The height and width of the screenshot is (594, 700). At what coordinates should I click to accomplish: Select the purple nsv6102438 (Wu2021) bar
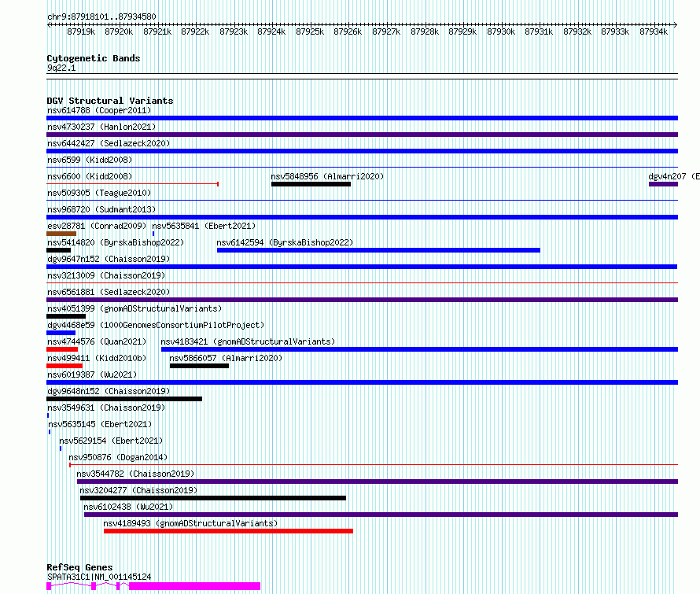point(381,515)
